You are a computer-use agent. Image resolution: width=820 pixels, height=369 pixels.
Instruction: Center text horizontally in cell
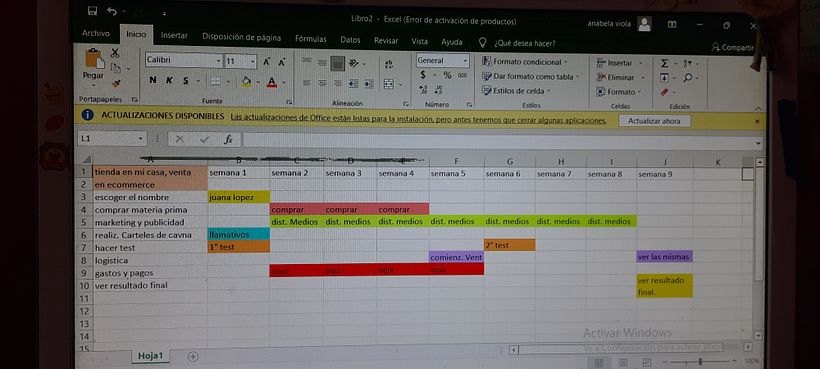pyautogui.click(x=323, y=83)
